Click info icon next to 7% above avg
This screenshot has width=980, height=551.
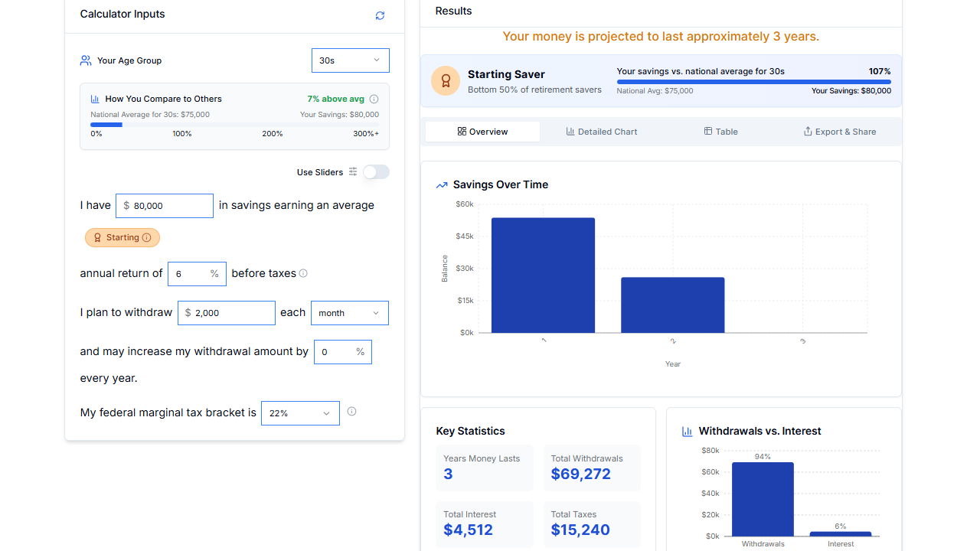[x=374, y=99]
